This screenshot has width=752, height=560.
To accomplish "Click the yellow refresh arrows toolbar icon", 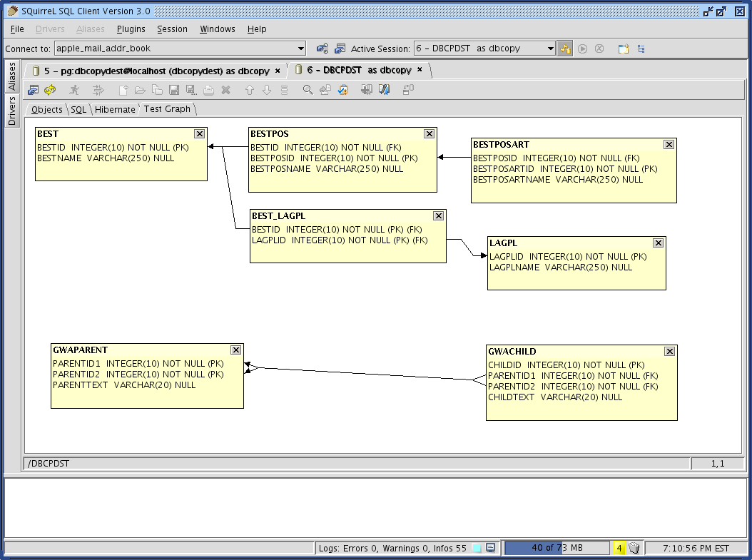I will pos(50,90).
